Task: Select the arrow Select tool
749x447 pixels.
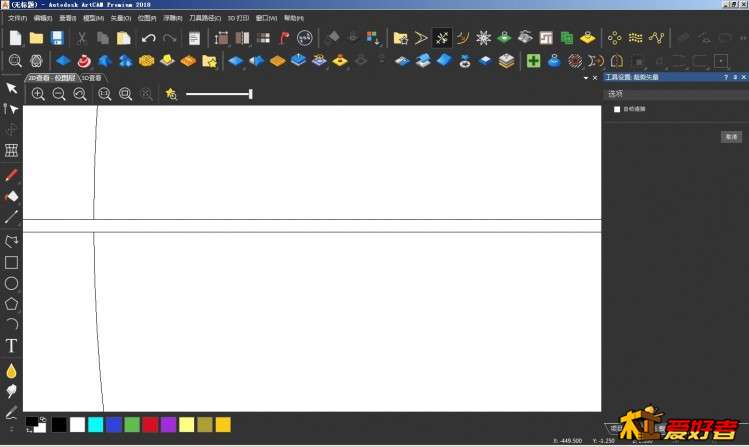Action: point(11,88)
